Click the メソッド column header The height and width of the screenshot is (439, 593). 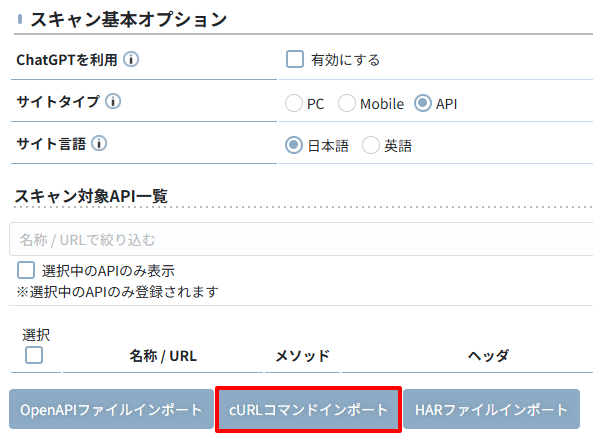pyautogui.click(x=303, y=356)
